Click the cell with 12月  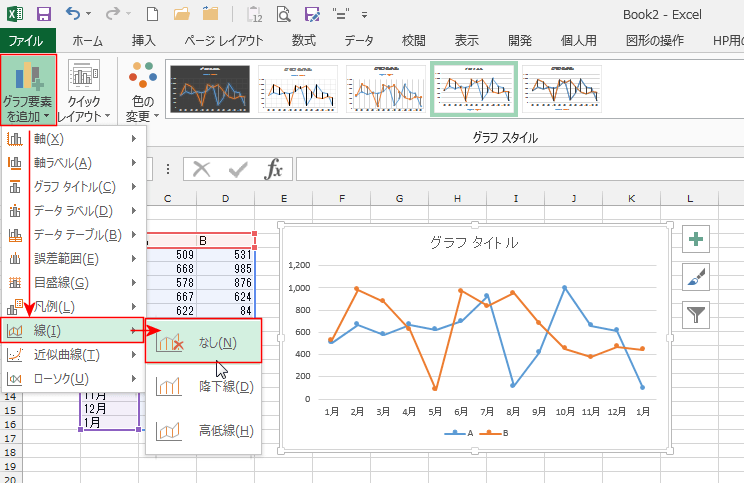(110, 409)
